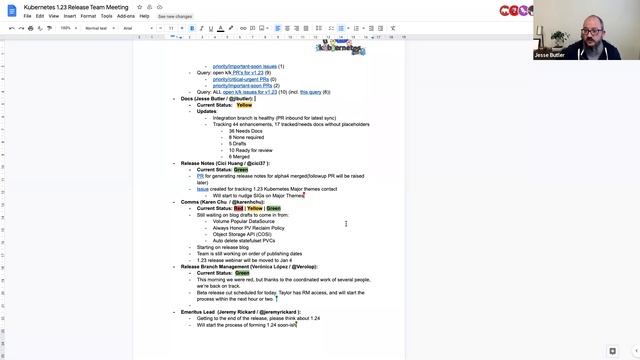Open the insert image options arrow

[x=267, y=28]
